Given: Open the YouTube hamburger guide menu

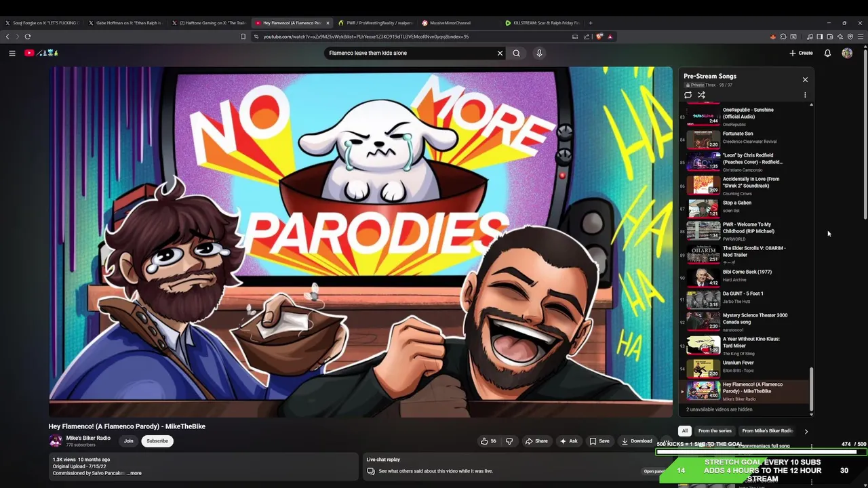Looking at the screenshot, I should (x=12, y=53).
